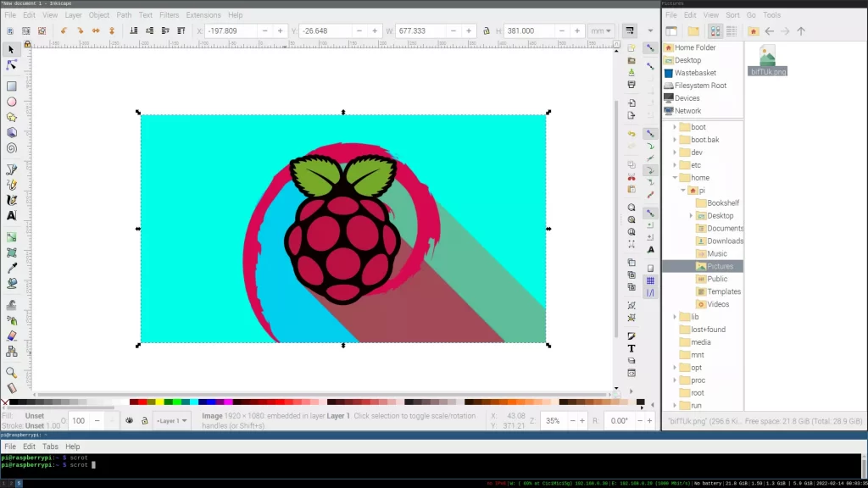
Task: Click the no-color X swatch
Action: pyautogui.click(x=4, y=402)
